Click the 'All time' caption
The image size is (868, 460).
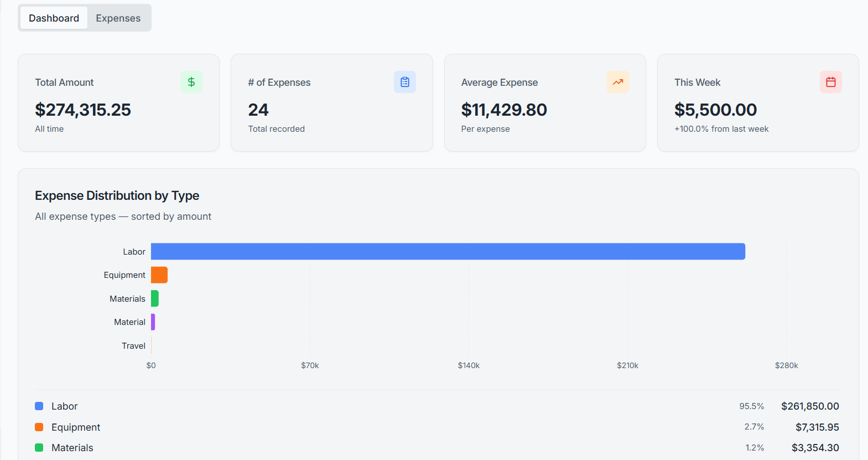tap(49, 129)
